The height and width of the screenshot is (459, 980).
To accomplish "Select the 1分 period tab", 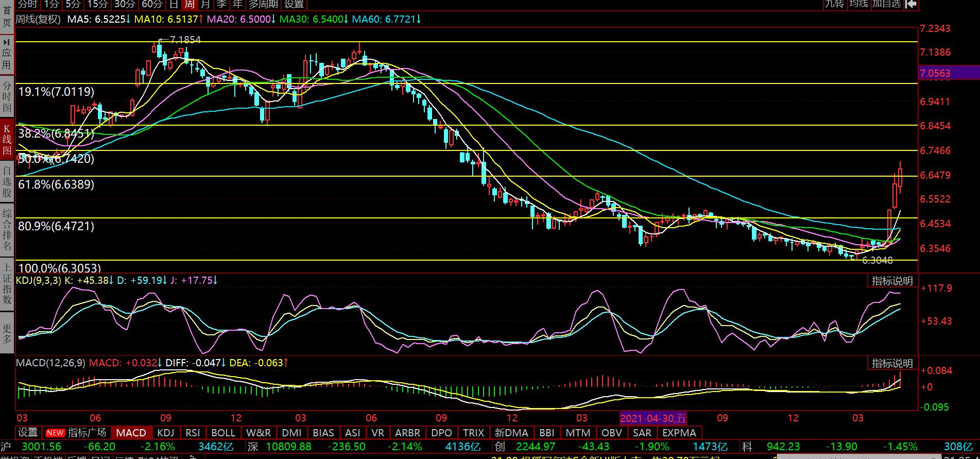I will pyautogui.click(x=51, y=4).
